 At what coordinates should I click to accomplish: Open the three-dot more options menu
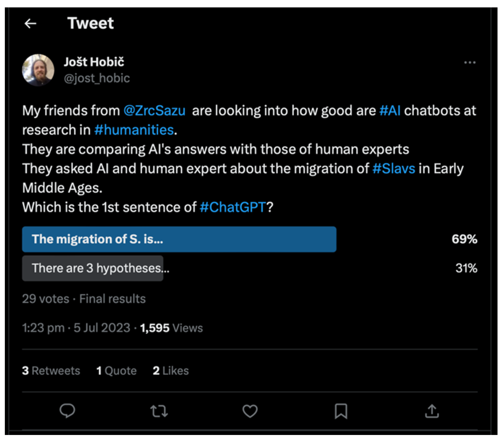tap(470, 62)
